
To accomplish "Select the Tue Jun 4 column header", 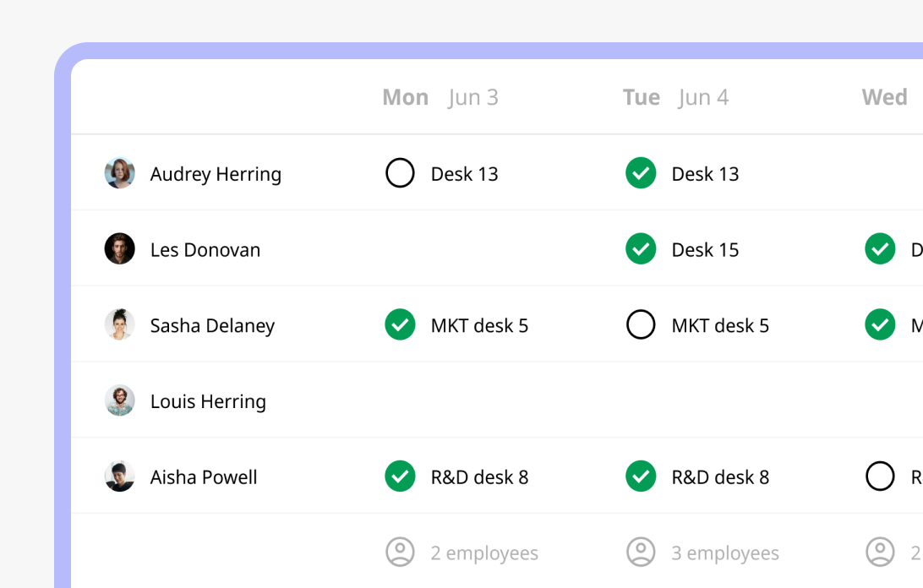I will [676, 98].
